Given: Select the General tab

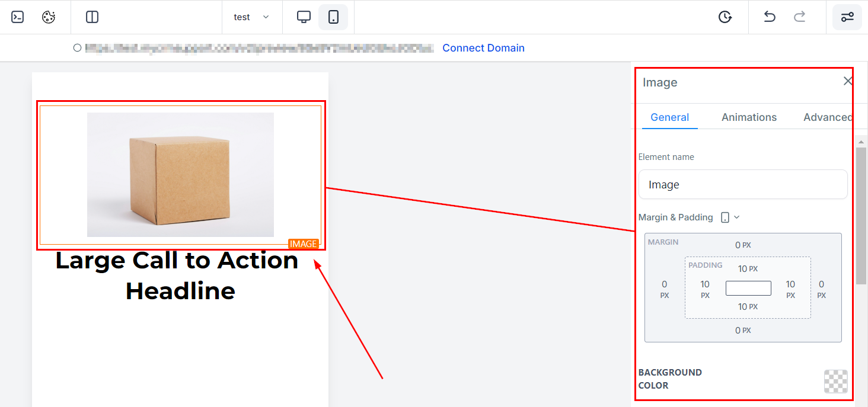Looking at the screenshot, I should coord(669,117).
